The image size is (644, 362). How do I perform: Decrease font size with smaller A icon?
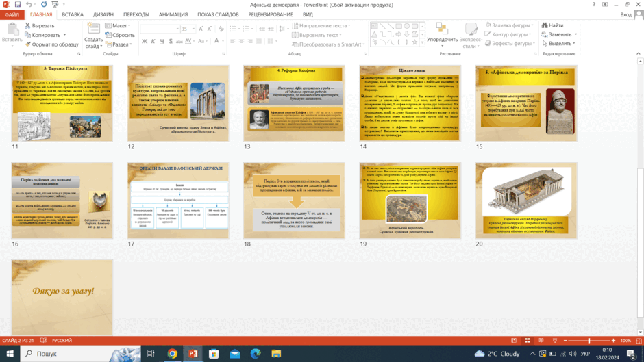[210, 29]
